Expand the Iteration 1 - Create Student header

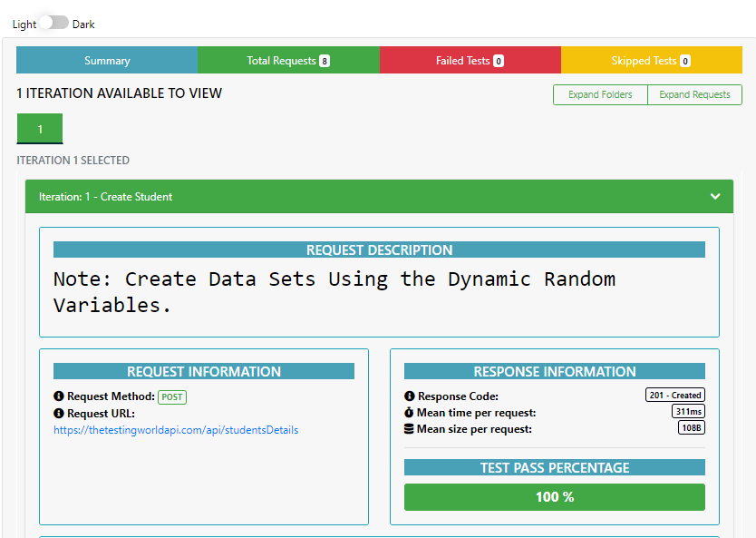379,196
